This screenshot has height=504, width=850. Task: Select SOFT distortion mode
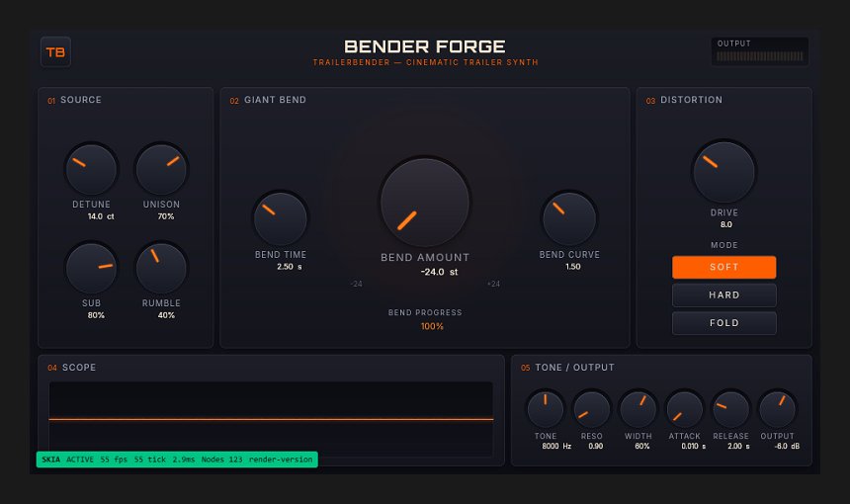click(x=724, y=267)
